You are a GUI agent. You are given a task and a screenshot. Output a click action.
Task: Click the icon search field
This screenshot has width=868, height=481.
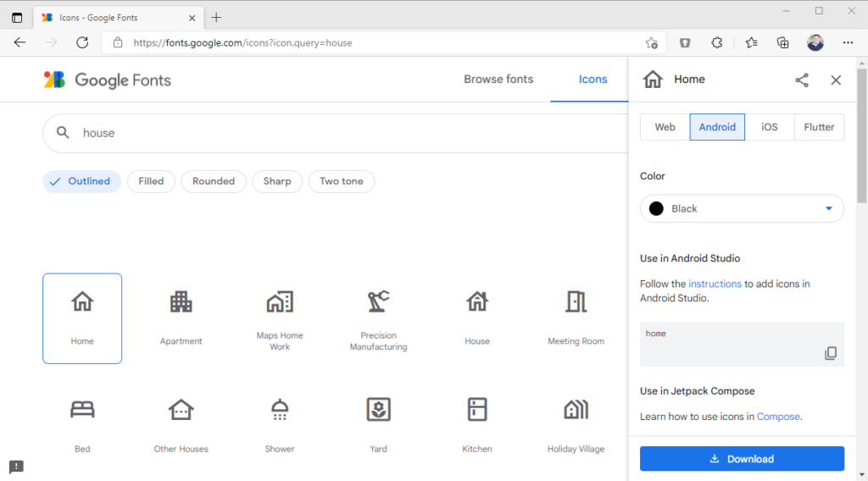coord(339,133)
